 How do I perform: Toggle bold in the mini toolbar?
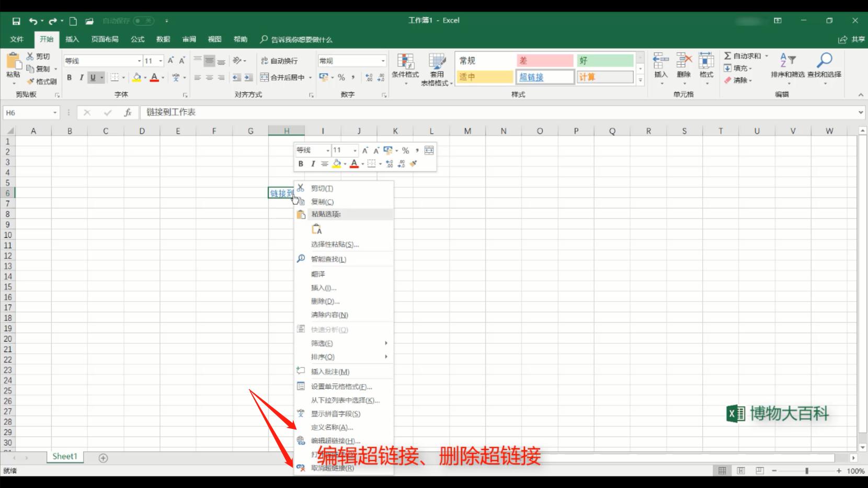301,164
